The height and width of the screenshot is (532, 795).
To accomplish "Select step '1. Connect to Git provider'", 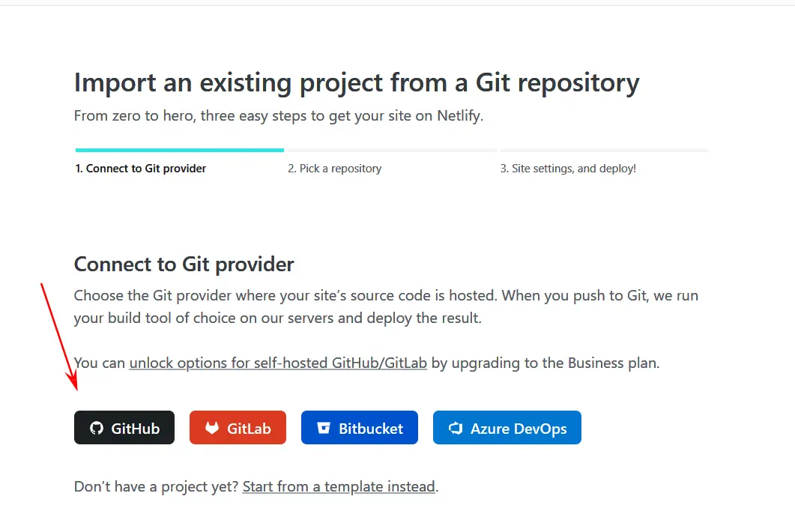I will pos(140,169).
